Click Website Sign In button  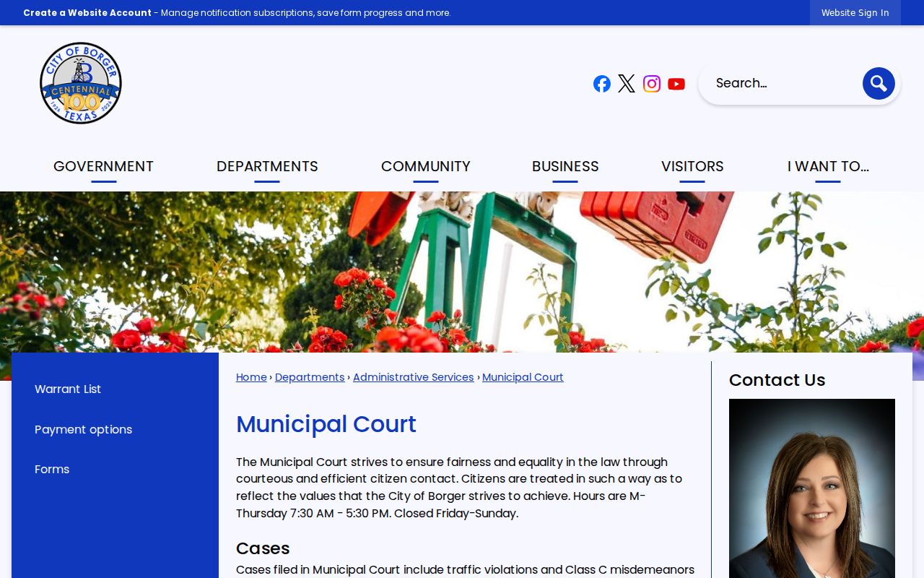(x=855, y=13)
